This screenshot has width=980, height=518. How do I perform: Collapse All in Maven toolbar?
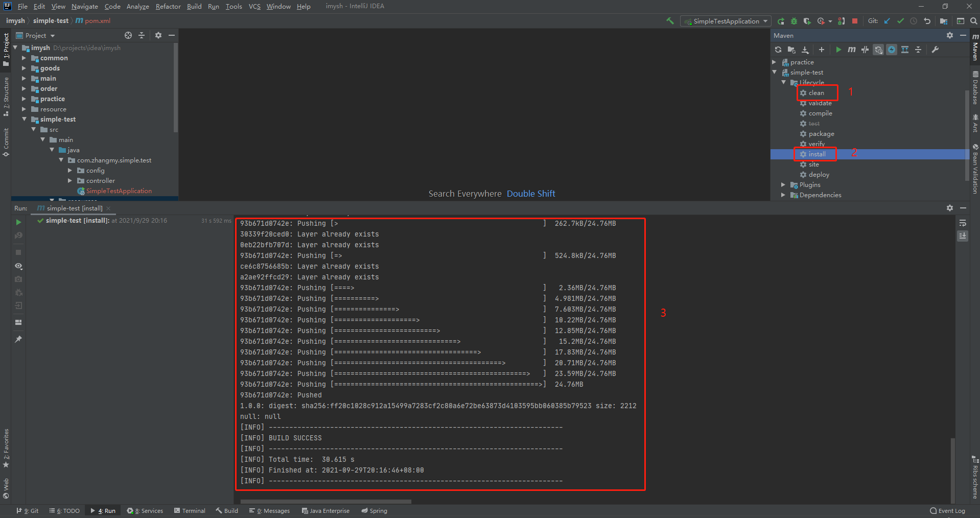pos(918,50)
